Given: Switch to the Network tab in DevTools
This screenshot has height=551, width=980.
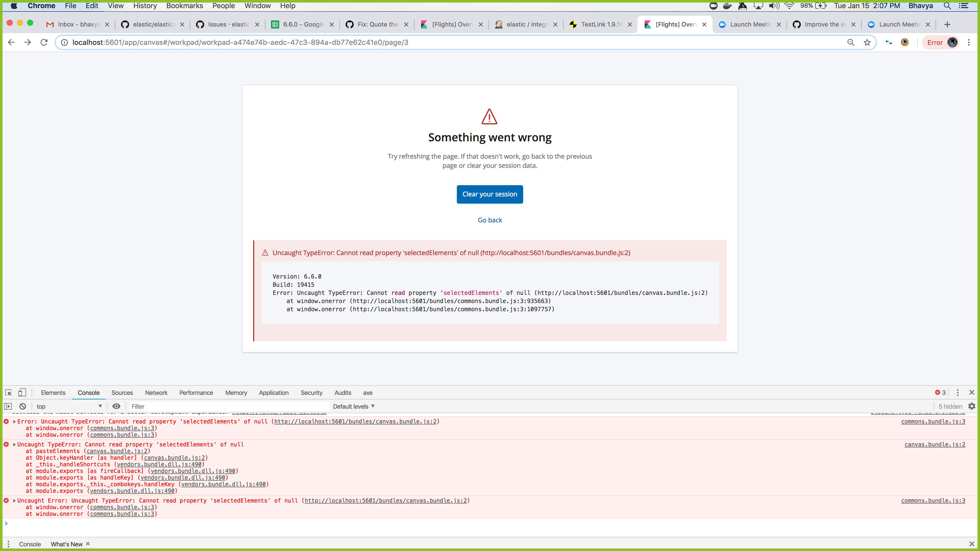Looking at the screenshot, I should click(156, 392).
